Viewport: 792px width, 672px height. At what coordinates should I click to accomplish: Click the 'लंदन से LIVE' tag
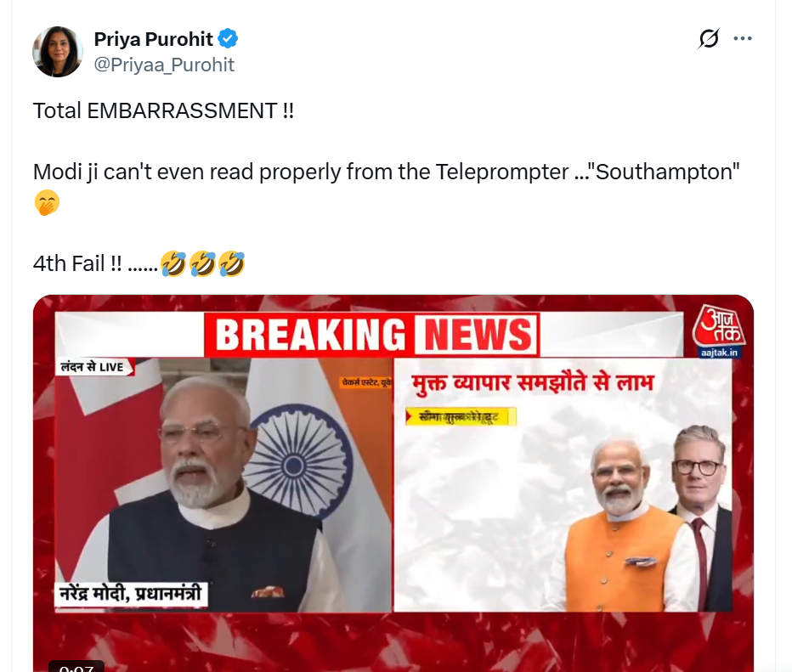point(94,367)
